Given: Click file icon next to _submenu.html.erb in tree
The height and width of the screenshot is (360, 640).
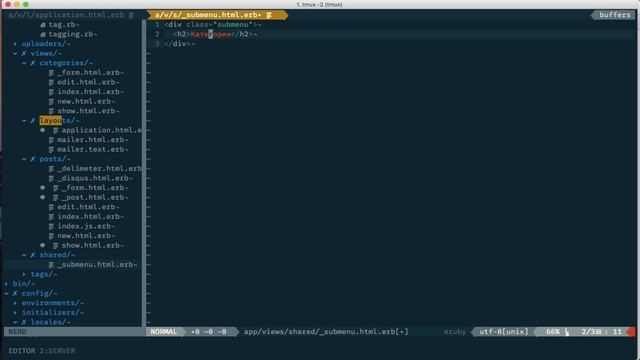Looking at the screenshot, I should coord(51,264).
